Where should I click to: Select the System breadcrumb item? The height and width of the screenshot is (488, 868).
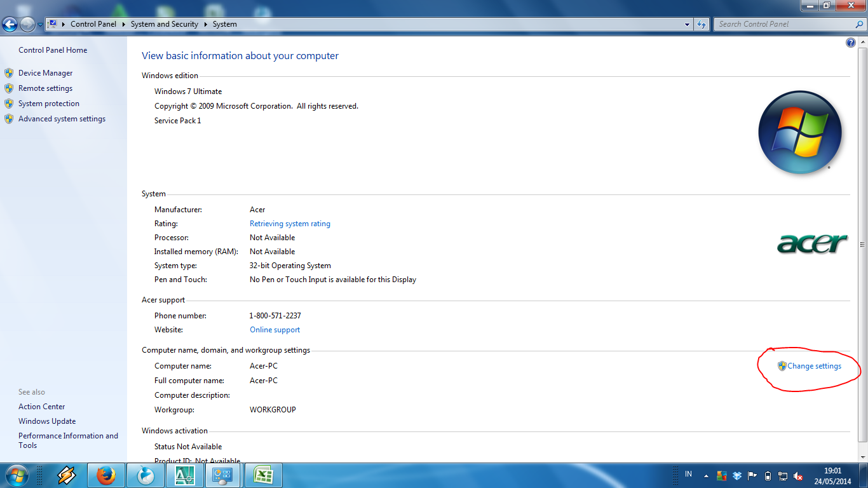pyautogui.click(x=225, y=24)
